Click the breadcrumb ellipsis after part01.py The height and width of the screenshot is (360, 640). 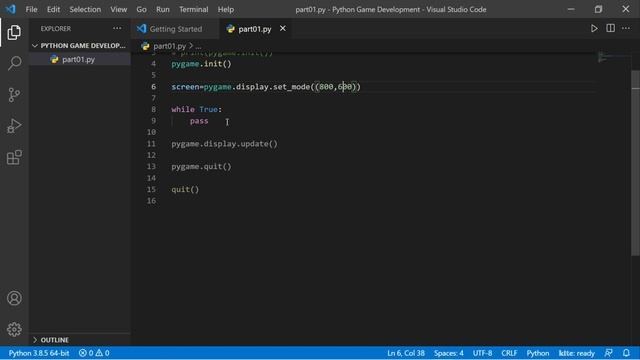coord(198,47)
